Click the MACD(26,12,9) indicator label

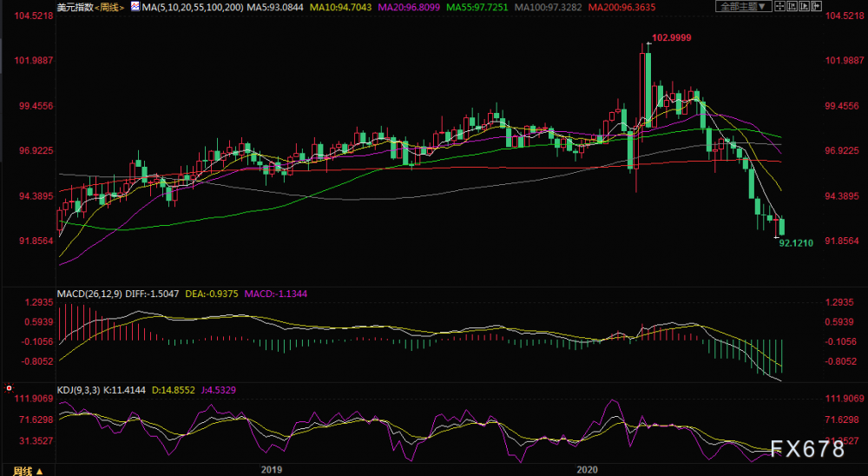[x=91, y=294]
